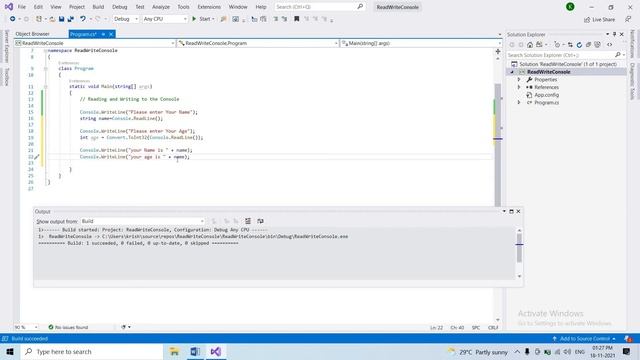Click Add to Source Control
The height and width of the screenshot is (360, 640).
(584, 339)
